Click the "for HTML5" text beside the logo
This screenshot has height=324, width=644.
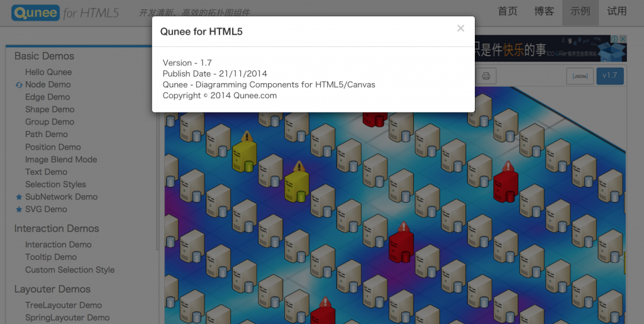coord(91,13)
